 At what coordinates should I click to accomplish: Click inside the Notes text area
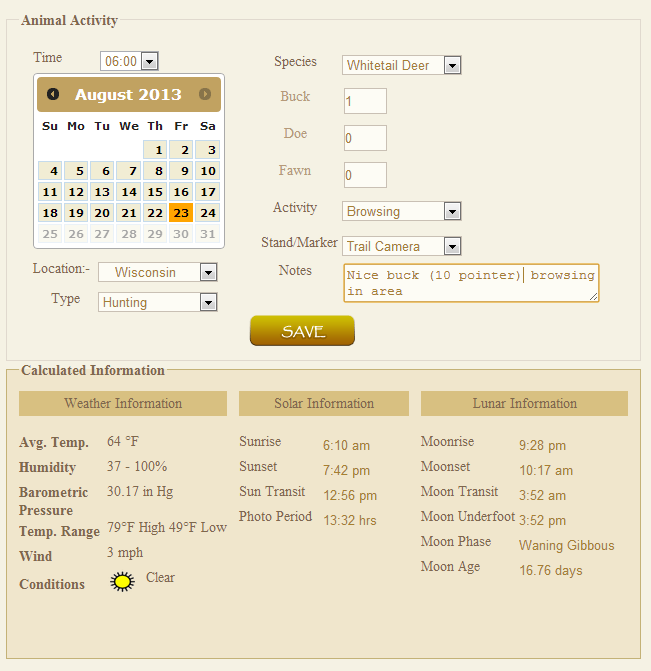[x=471, y=283]
